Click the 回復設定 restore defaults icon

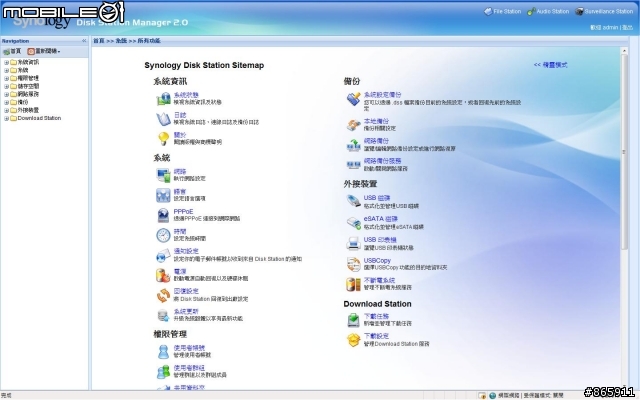(x=163, y=295)
